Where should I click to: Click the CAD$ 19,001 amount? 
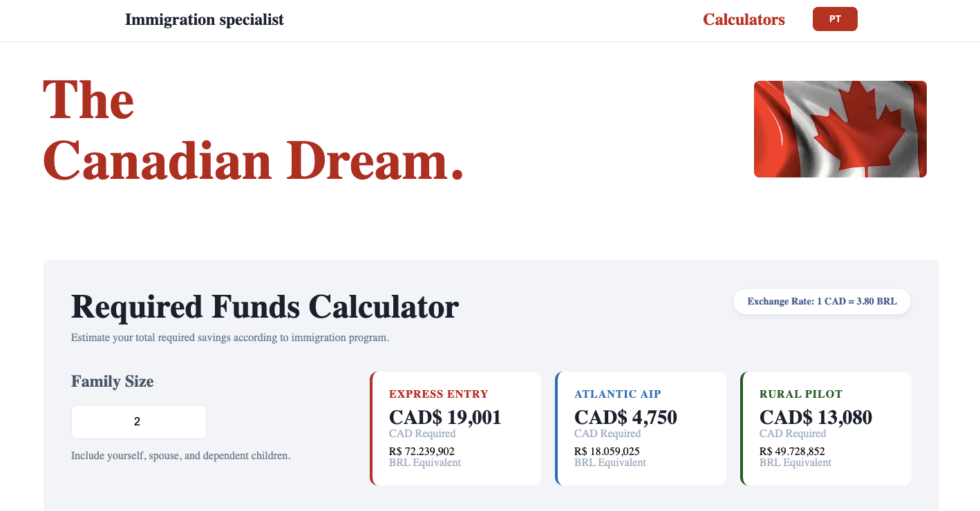click(x=445, y=418)
